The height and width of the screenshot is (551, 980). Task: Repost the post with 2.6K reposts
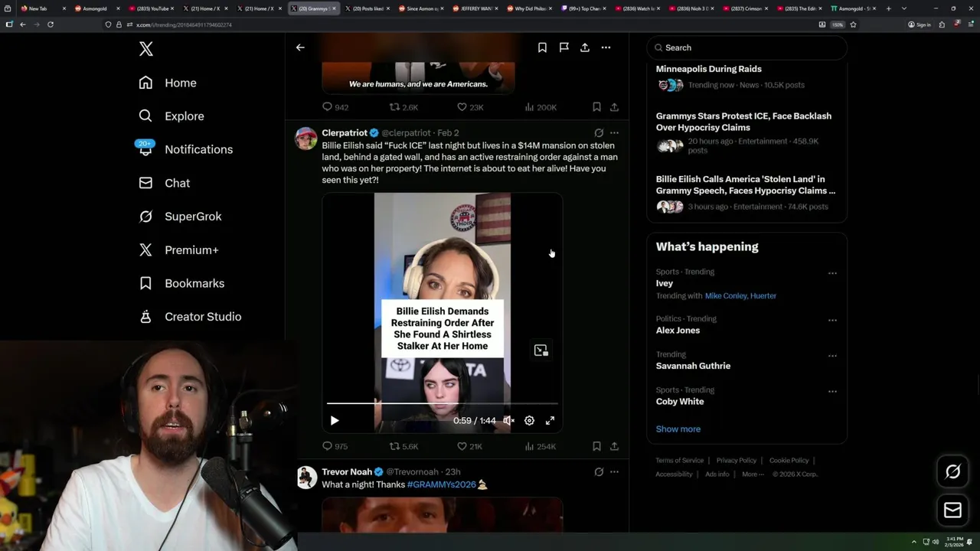click(403, 107)
